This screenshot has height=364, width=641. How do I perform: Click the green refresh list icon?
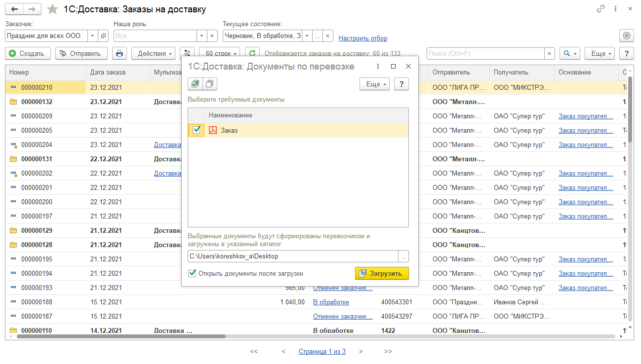coord(252,53)
